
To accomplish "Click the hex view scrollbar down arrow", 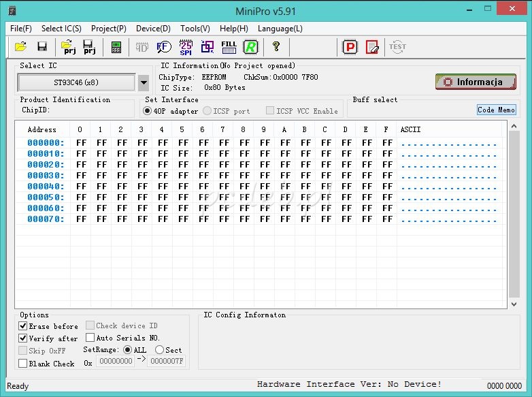I will pos(514,304).
